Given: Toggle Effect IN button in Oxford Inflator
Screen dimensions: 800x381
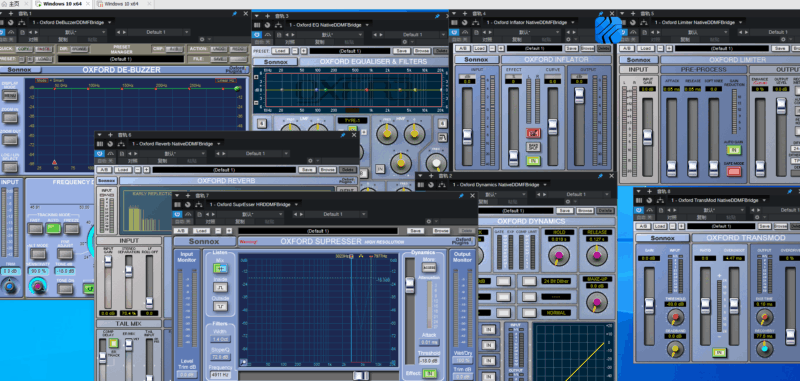Looking at the screenshot, I should [533, 161].
